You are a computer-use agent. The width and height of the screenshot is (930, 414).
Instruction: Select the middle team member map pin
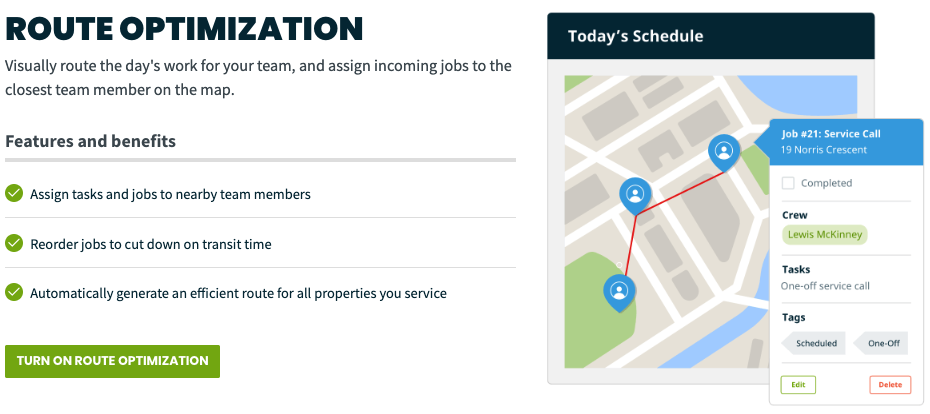click(x=635, y=195)
